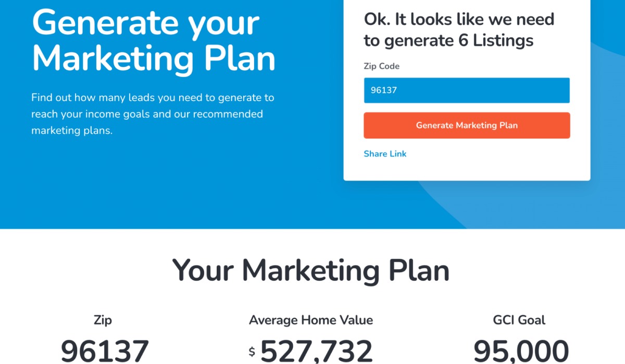This screenshot has width=625, height=364.
Task: Click the "Zip Code" field label
Action: [x=381, y=66]
